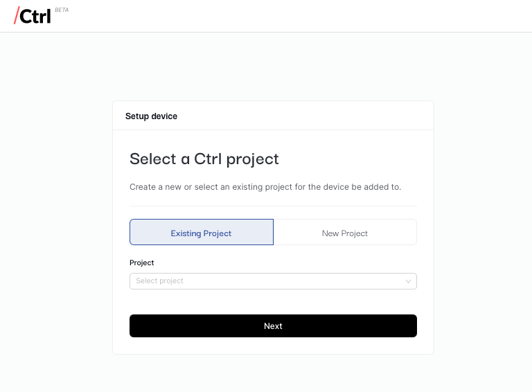Click the word device in the card header
This screenshot has width=532, height=392.
(x=165, y=116)
